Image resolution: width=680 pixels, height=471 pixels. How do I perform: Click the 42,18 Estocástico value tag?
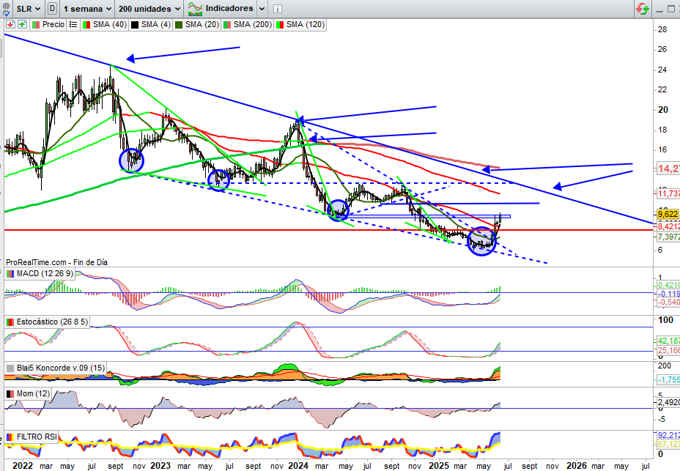pos(668,341)
